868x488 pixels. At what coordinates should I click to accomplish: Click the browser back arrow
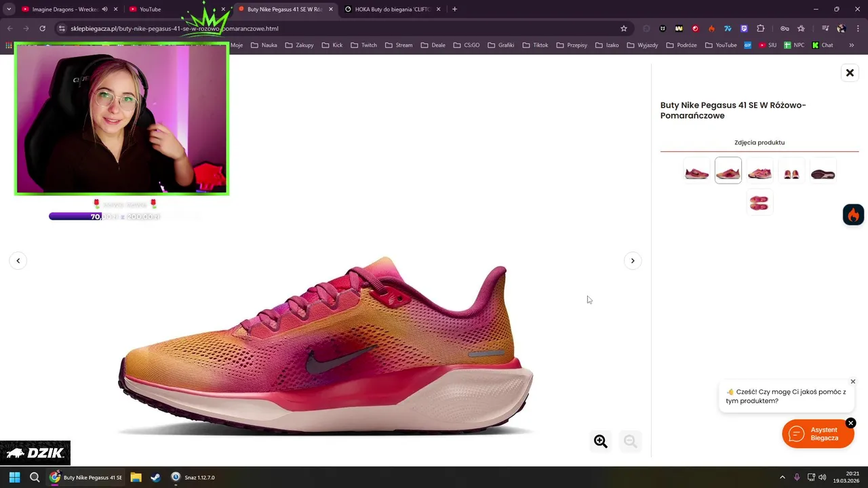pyautogui.click(x=9, y=28)
